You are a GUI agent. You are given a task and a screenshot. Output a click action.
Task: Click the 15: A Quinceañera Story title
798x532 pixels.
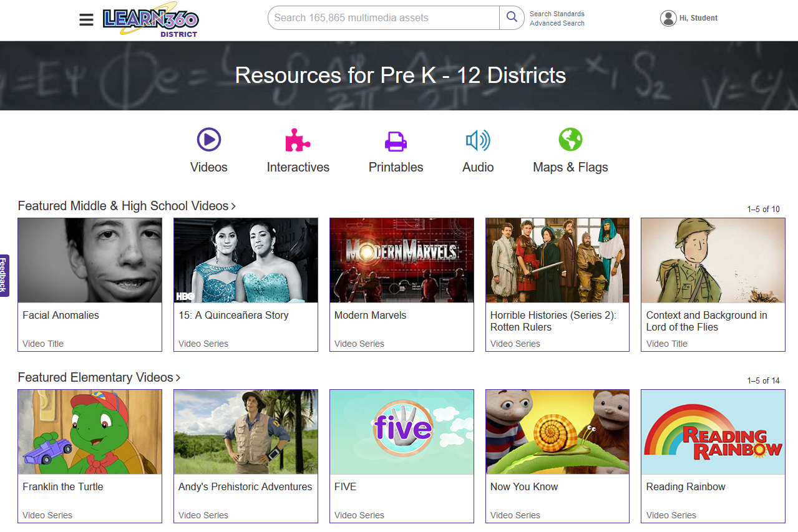233,315
